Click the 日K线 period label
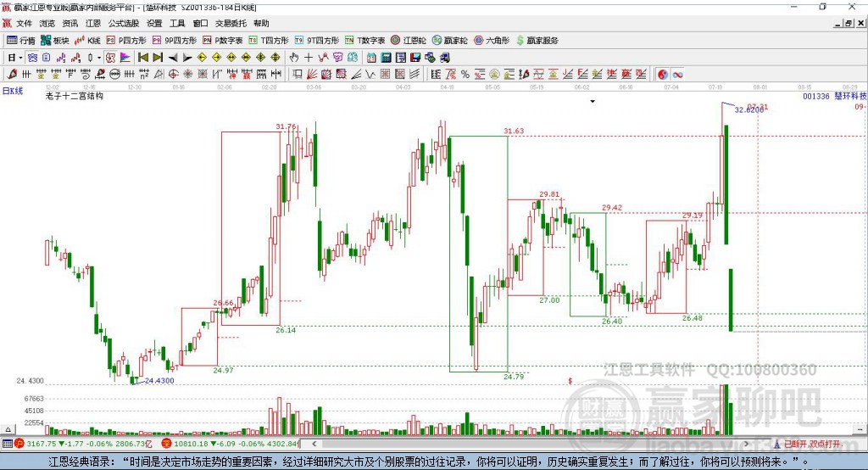Image resolution: width=868 pixels, height=470 pixels. click(12, 91)
